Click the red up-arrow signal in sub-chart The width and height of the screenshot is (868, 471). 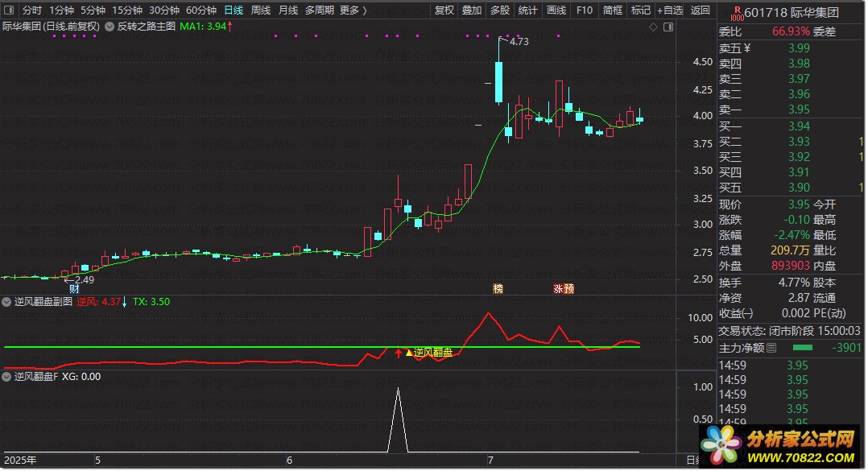[399, 353]
